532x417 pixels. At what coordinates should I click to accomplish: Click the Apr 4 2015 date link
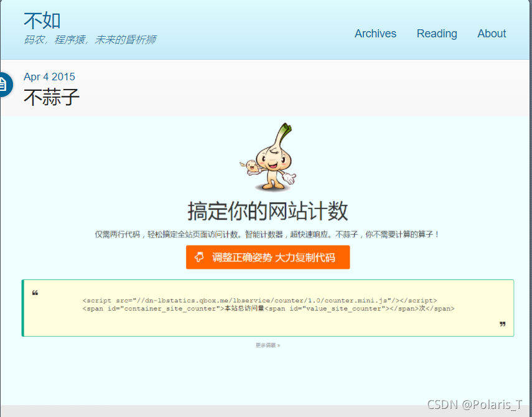pos(49,77)
